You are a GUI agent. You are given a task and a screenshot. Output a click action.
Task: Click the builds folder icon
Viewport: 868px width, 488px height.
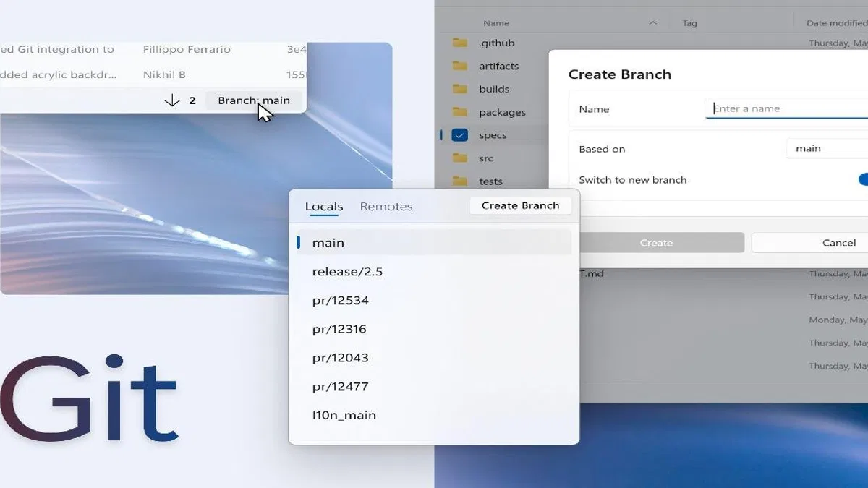[459, 89]
